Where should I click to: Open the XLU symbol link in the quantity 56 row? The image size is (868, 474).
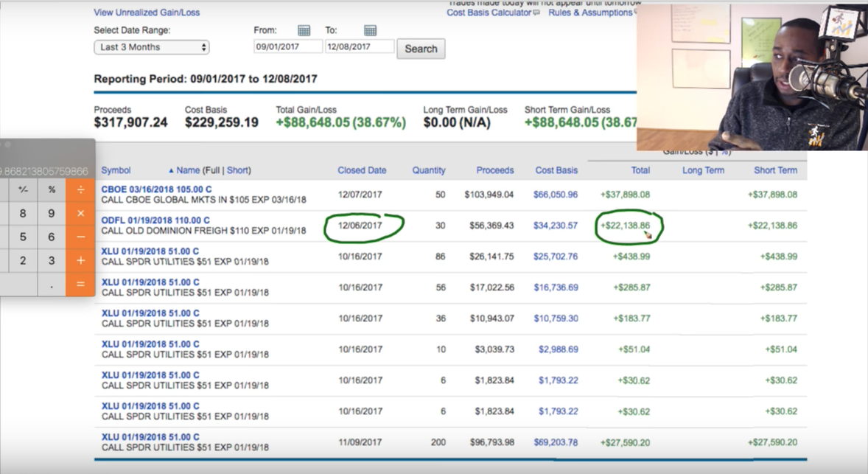tap(150, 282)
